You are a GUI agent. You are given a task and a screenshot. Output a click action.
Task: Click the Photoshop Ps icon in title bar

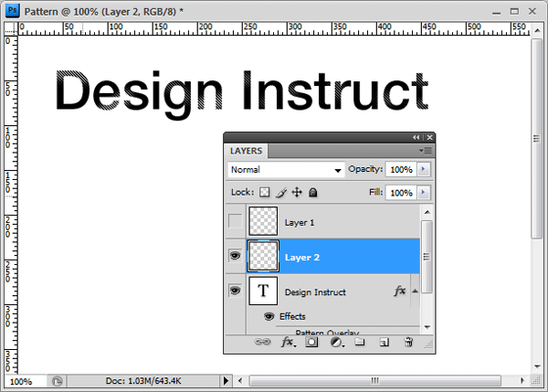tap(12, 11)
